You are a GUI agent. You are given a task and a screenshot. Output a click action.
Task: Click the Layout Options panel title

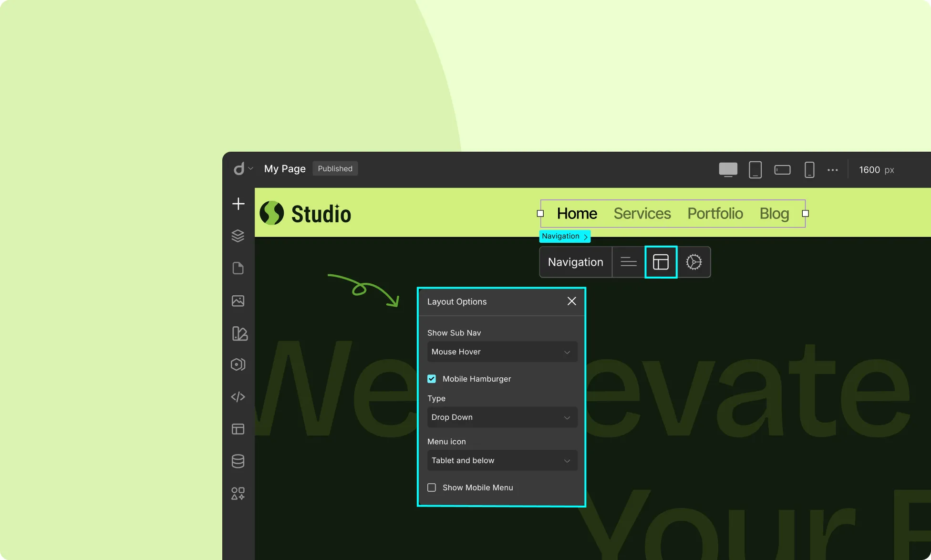[457, 301]
